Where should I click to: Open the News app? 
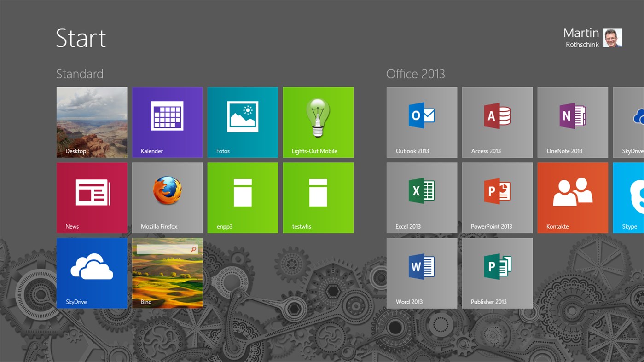pos(92,197)
